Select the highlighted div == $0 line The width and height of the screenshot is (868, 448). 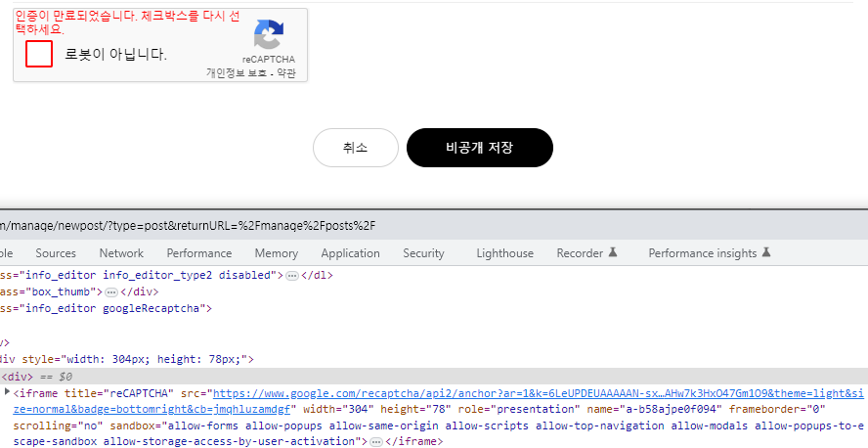[x=434, y=377]
